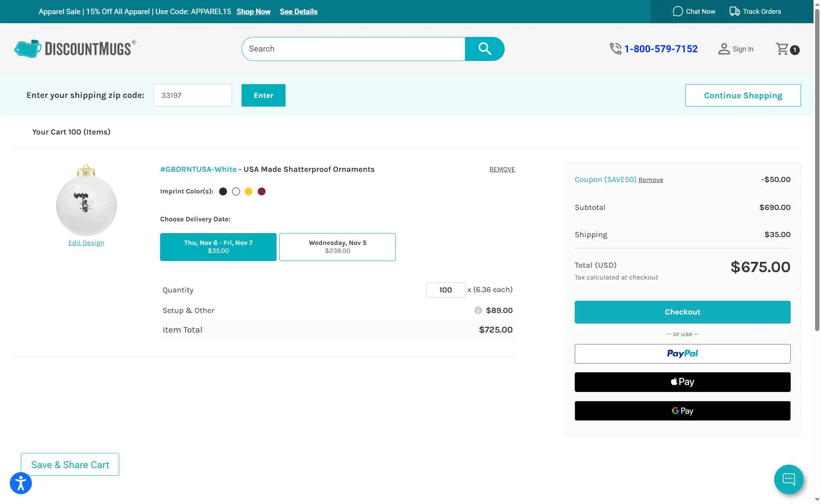Click the quantity input field
Screen dimensions: 821x504
(x=445, y=290)
